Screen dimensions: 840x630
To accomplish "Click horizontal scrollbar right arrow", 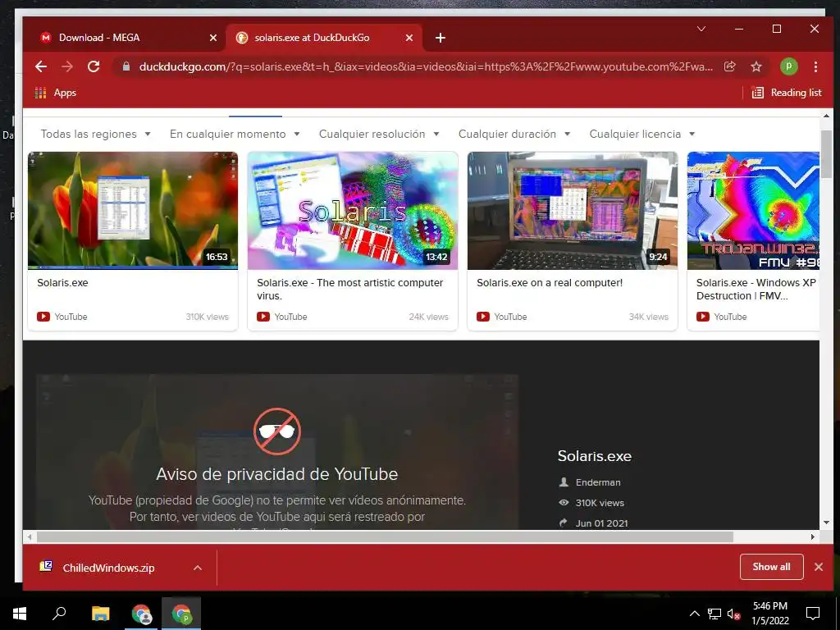I will click(x=813, y=536).
